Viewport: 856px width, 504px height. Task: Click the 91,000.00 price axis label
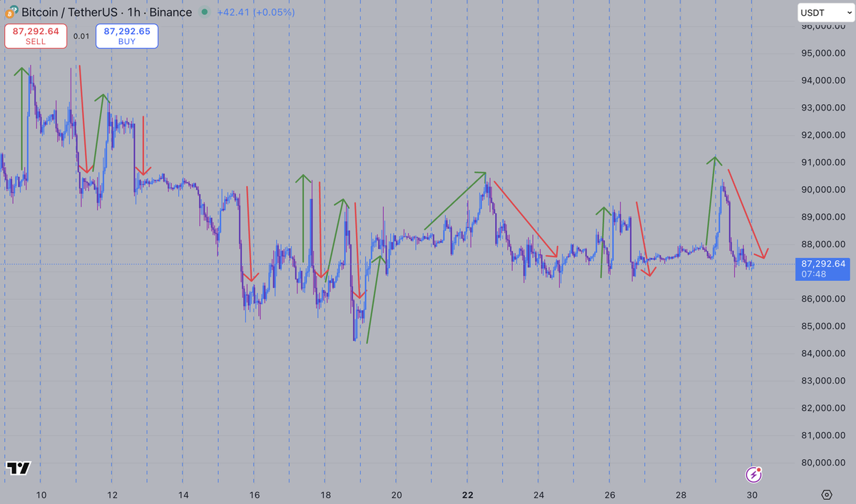point(824,163)
